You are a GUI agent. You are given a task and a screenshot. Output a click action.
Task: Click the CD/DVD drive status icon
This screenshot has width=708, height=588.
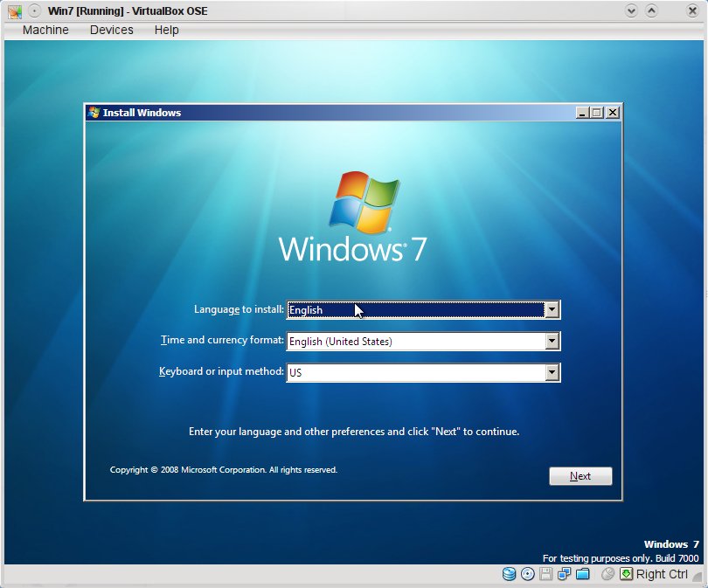coord(527,574)
